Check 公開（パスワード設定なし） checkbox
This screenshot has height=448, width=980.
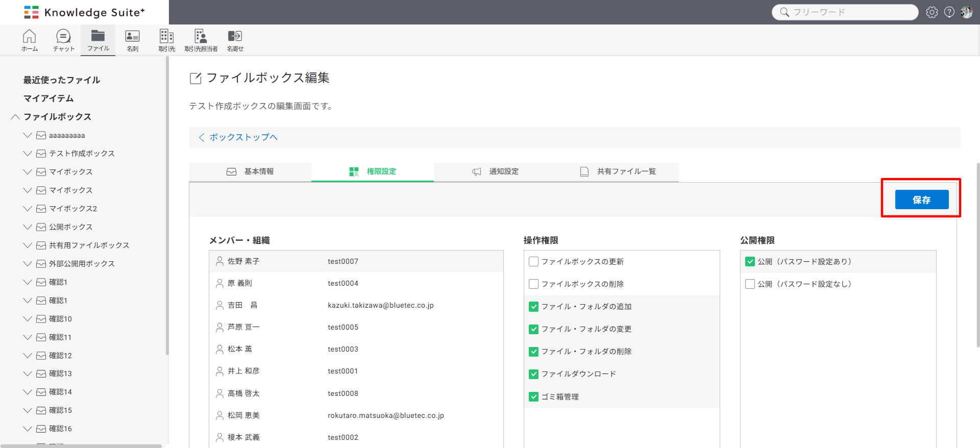(750, 284)
